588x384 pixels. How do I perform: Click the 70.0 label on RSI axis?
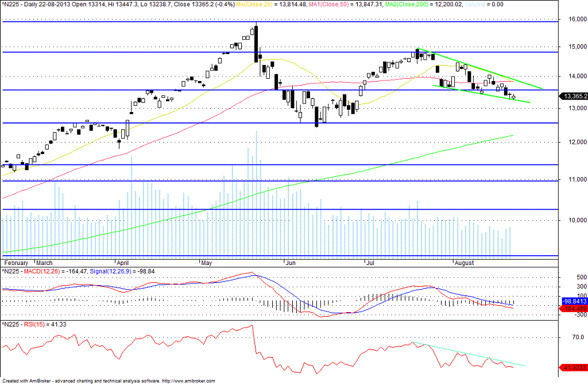tap(578, 337)
